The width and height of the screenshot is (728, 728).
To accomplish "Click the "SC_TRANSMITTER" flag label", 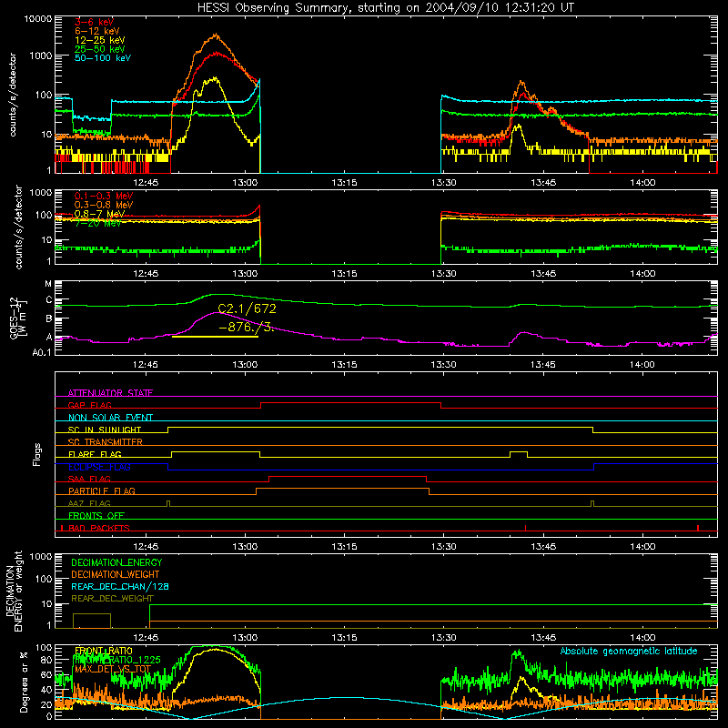I will pyautogui.click(x=106, y=441).
